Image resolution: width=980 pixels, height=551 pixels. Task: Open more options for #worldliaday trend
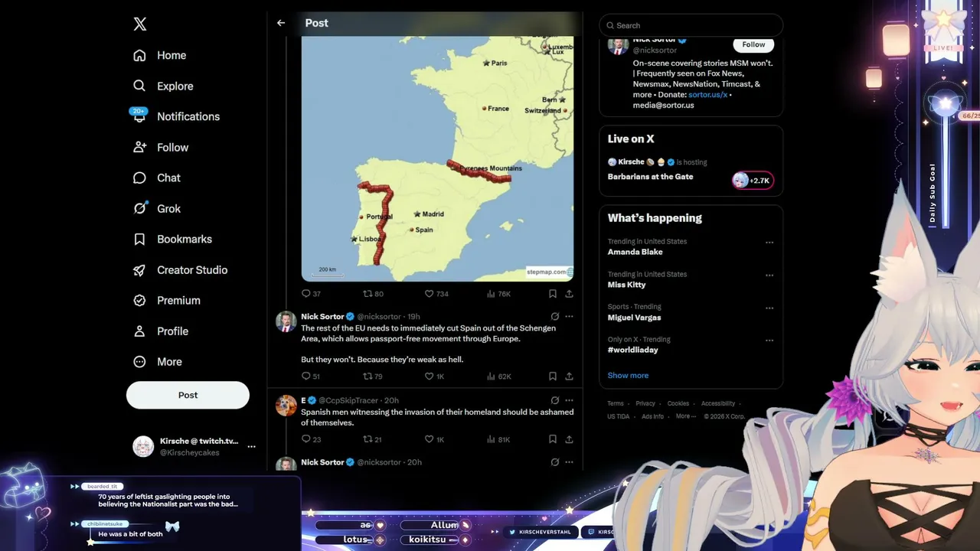(769, 341)
